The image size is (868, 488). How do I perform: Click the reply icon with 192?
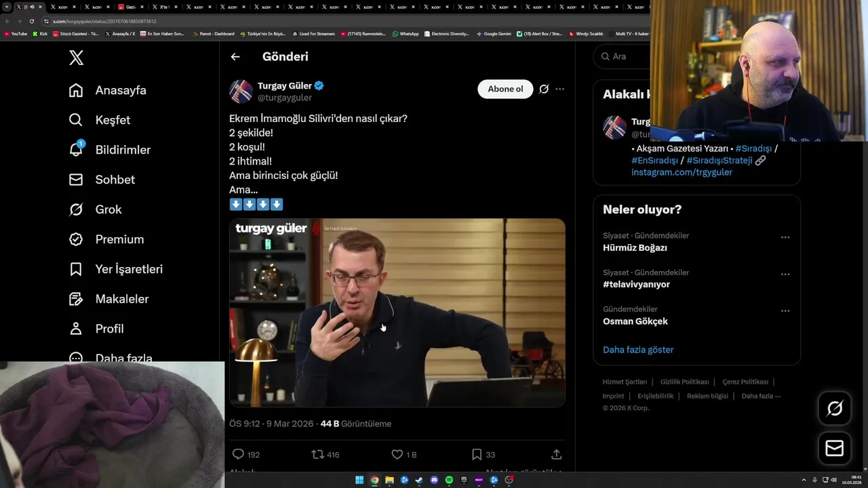(x=238, y=454)
